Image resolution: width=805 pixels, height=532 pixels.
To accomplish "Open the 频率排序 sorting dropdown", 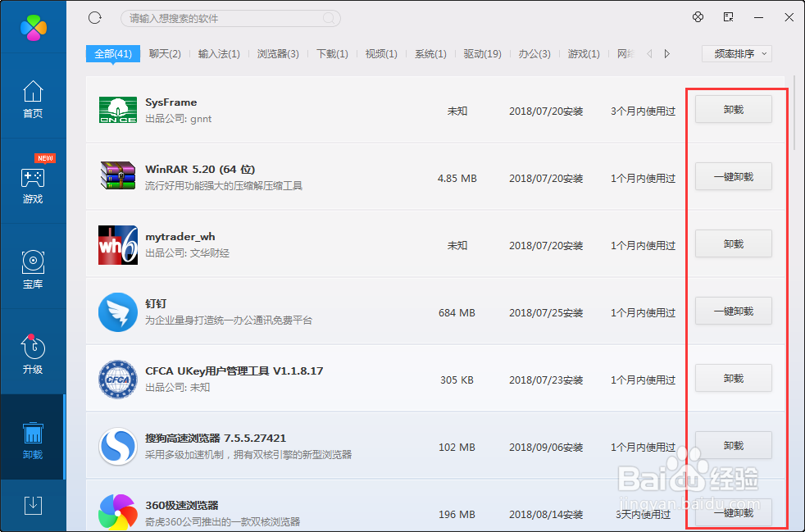I will pos(736,52).
